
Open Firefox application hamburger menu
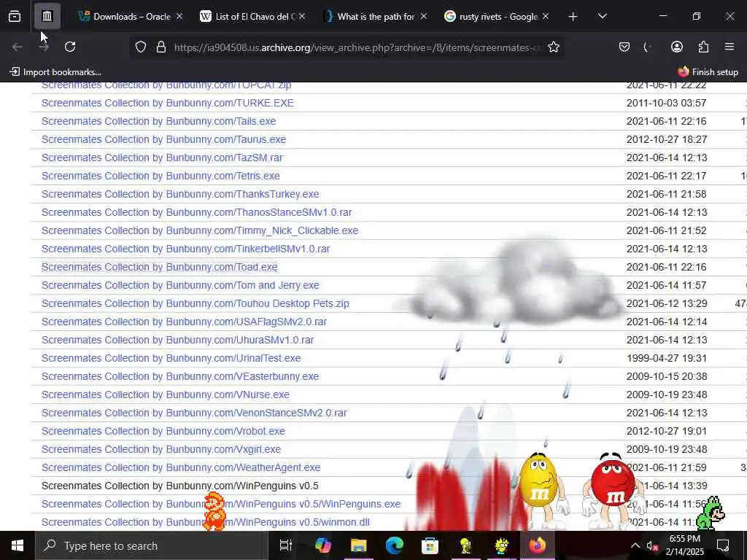click(729, 47)
